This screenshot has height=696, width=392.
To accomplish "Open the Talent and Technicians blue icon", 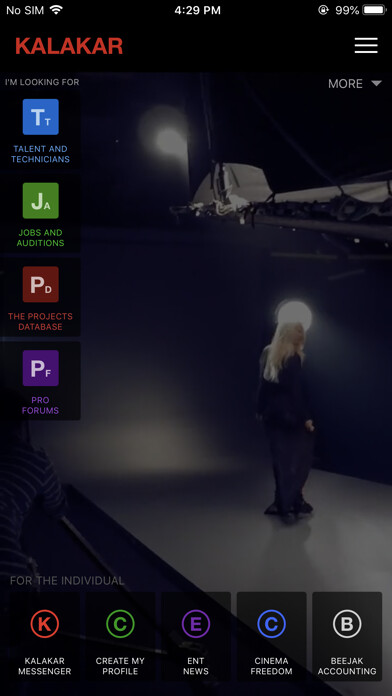I will tap(40, 117).
